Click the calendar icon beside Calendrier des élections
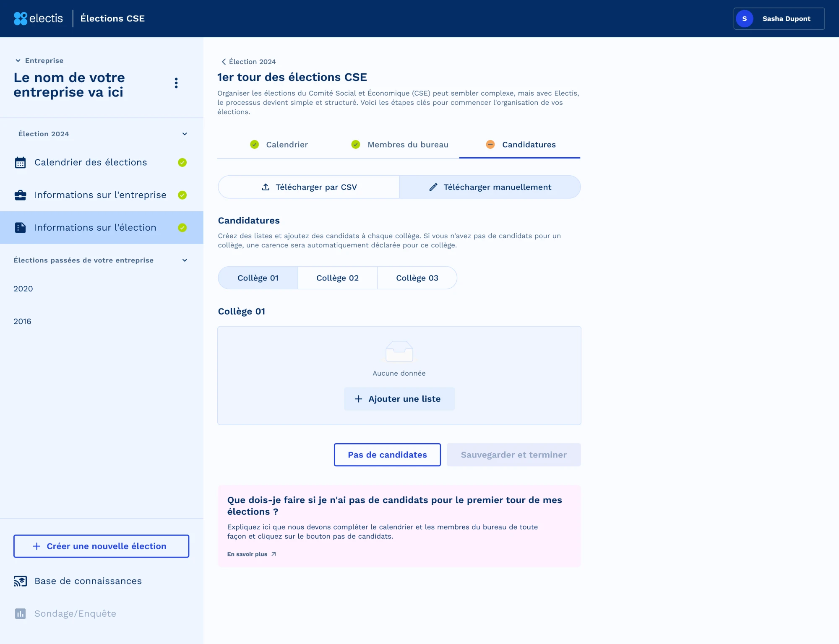Image resolution: width=839 pixels, height=644 pixels. point(20,163)
